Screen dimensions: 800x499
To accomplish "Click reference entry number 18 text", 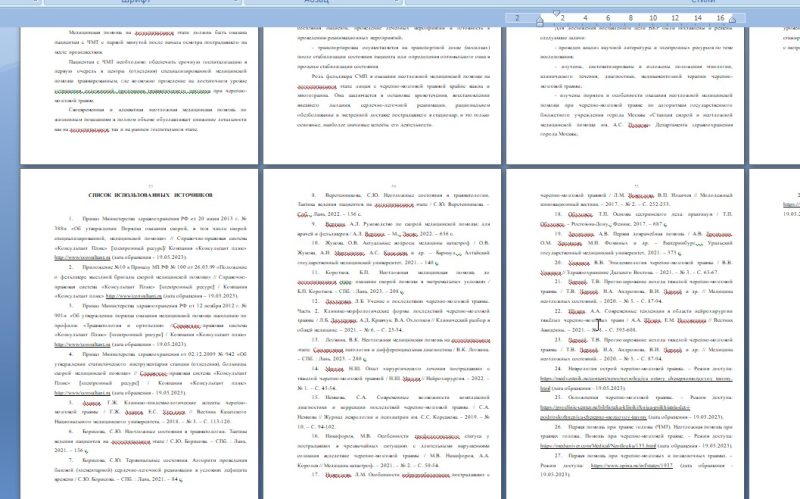I will point(636,219).
